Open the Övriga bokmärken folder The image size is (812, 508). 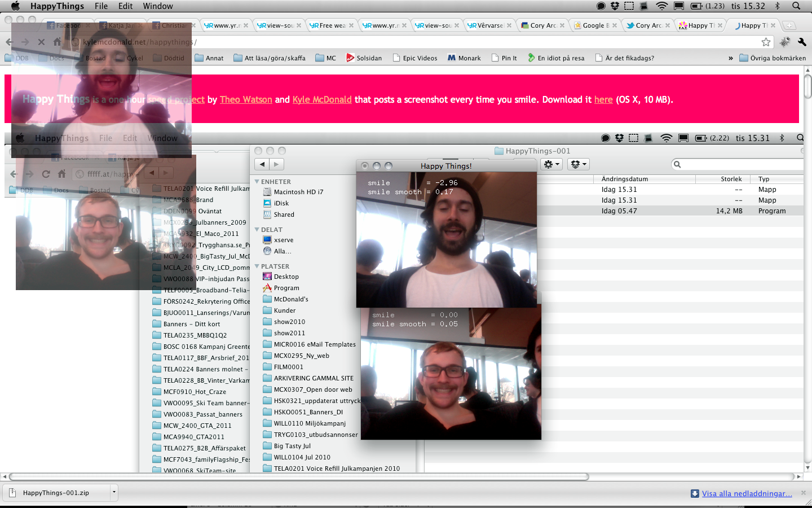pos(772,58)
